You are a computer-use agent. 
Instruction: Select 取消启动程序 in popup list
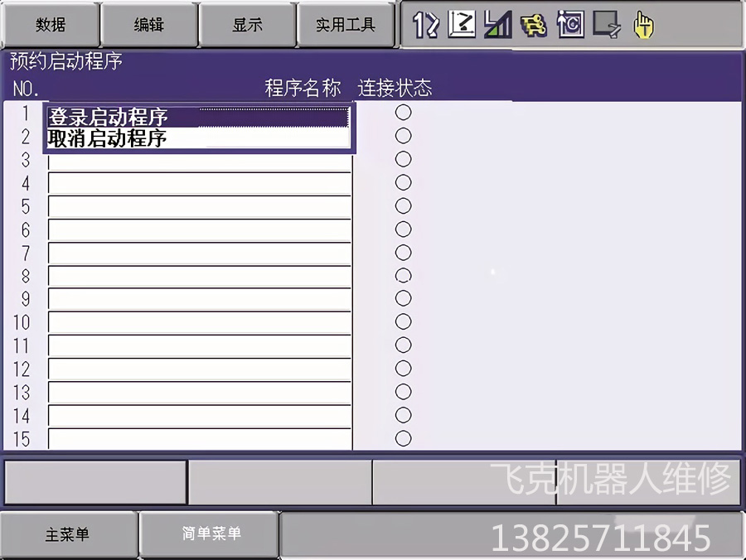[198, 138]
